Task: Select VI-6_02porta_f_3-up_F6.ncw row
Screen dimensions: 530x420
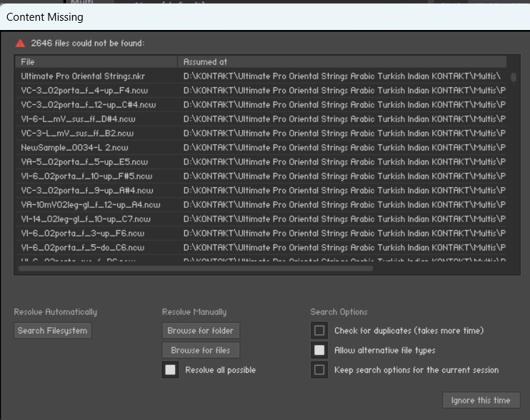Action: pos(261,233)
